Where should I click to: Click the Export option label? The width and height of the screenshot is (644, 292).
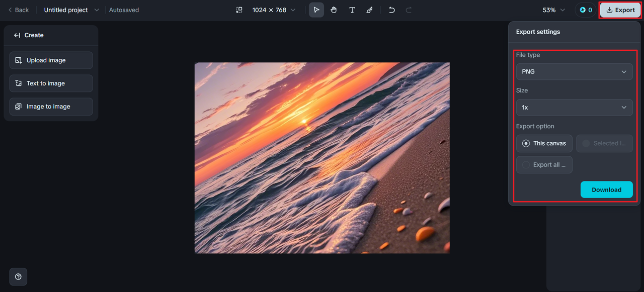[x=535, y=126]
